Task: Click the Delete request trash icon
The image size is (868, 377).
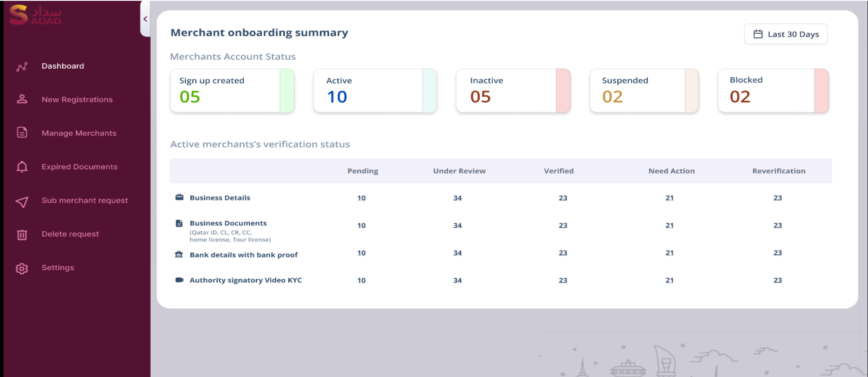Action: tap(21, 234)
